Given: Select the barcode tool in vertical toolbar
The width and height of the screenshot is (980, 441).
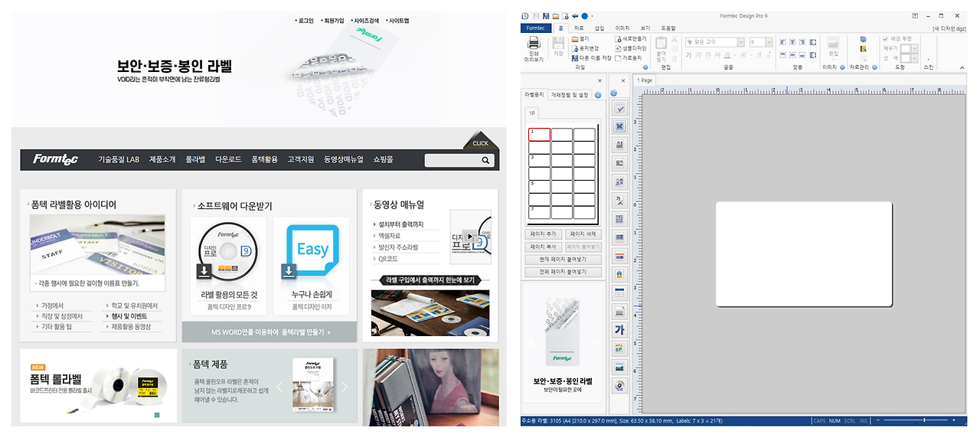Looking at the screenshot, I should coord(619,237).
